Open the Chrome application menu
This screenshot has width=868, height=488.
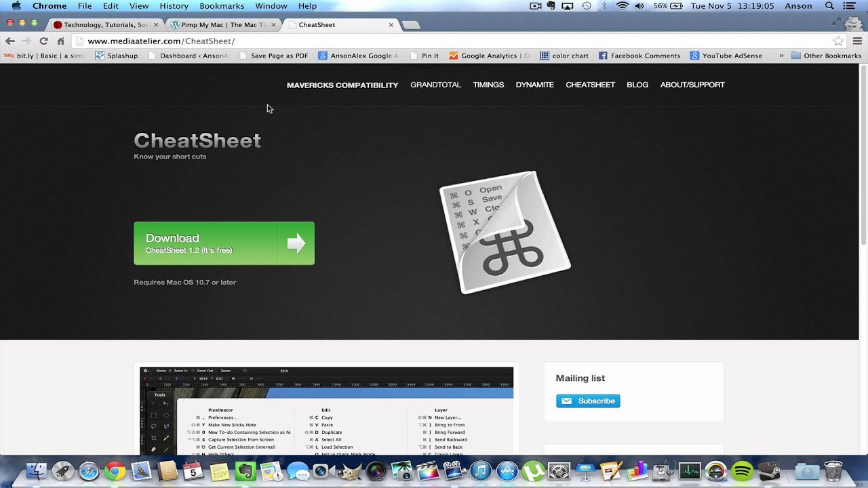coord(50,6)
